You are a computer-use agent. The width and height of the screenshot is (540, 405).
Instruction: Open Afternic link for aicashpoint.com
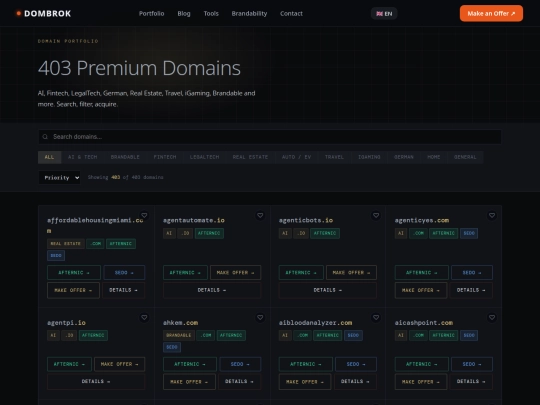click(422, 364)
